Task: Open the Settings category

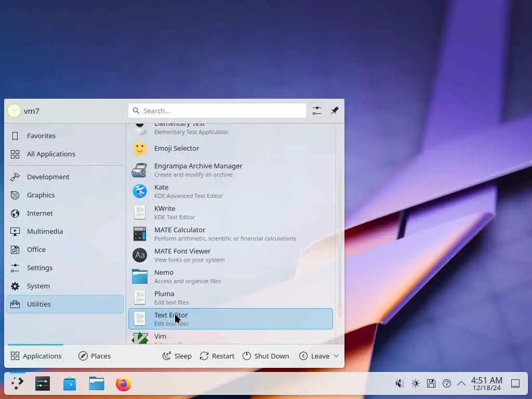Action: (65, 268)
